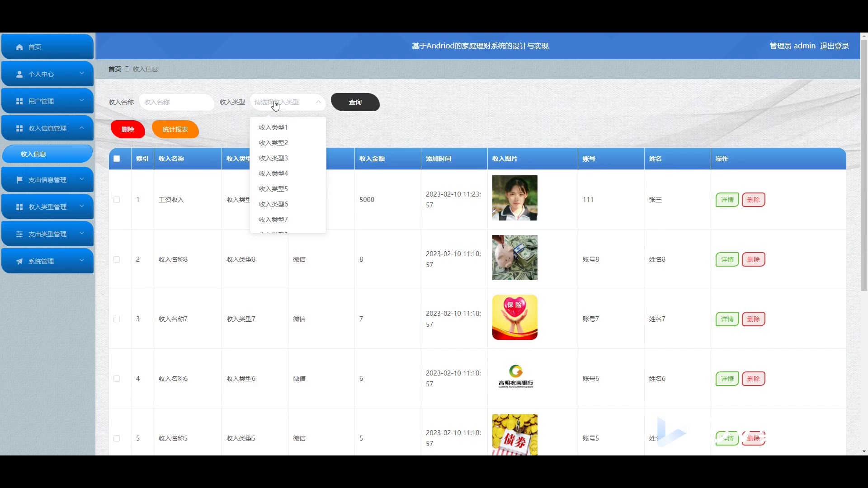Expand the 系统管理 menu chevron

(x=82, y=261)
